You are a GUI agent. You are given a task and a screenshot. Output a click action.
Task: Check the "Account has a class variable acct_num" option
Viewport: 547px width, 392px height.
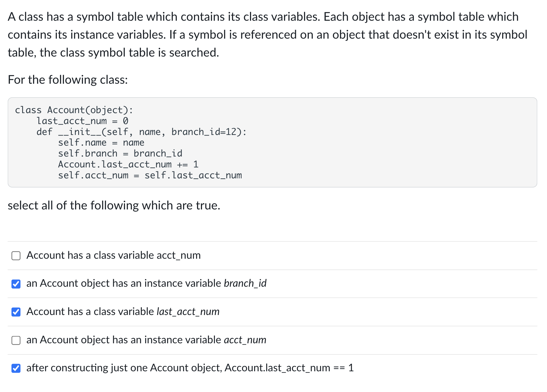(16, 256)
